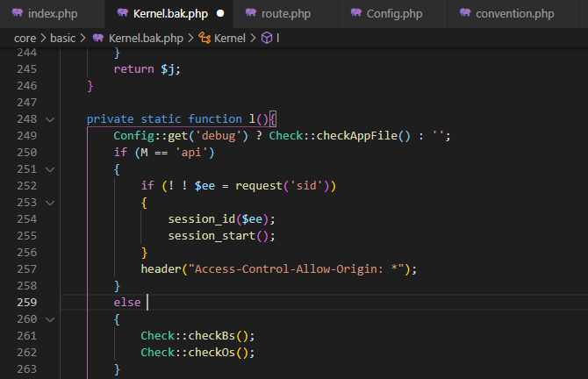Click the 'session_id($ee);' line
Image resolution: width=588 pixels, height=379 pixels.
[x=222, y=219]
